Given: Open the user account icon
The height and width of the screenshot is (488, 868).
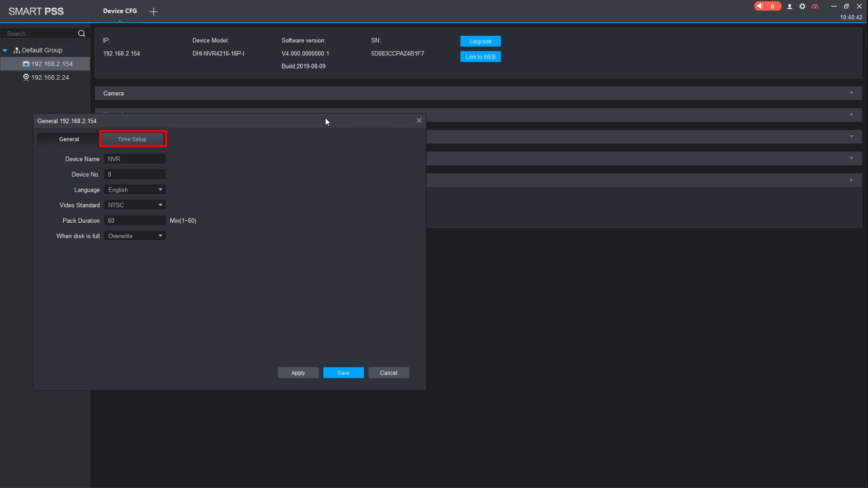Looking at the screenshot, I should tap(789, 7).
